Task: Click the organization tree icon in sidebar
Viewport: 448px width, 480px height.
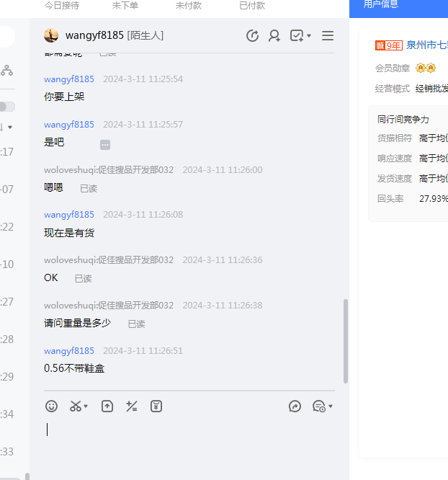Action: click(6, 71)
